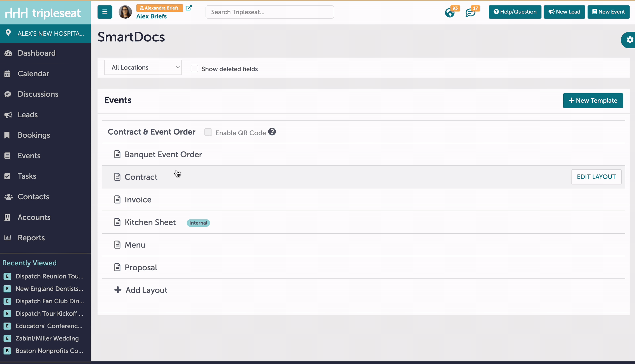Click the Discussions speech bubble icon

click(x=8, y=94)
